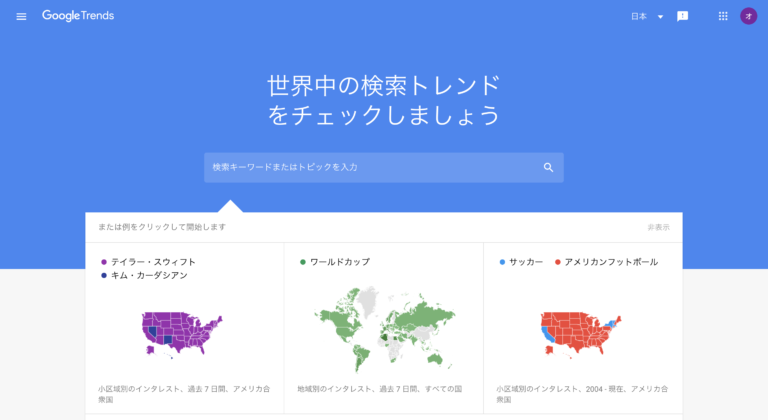The width and height of the screenshot is (768, 420).
Task: Open the hamburger main menu
Action: pyautogui.click(x=21, y=17)
